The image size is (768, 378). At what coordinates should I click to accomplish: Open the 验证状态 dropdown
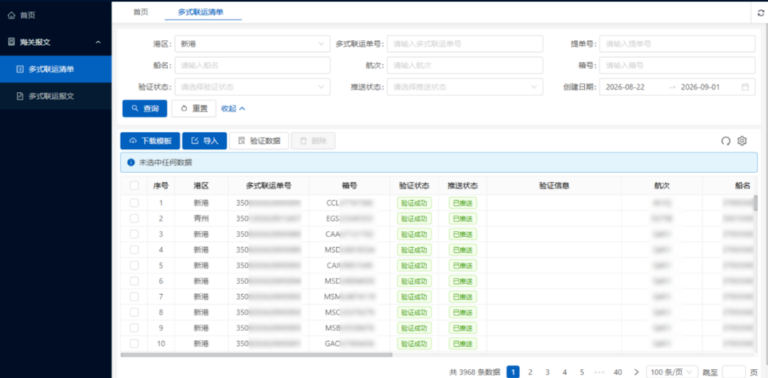pyautogui.click(x=252, y=87)
